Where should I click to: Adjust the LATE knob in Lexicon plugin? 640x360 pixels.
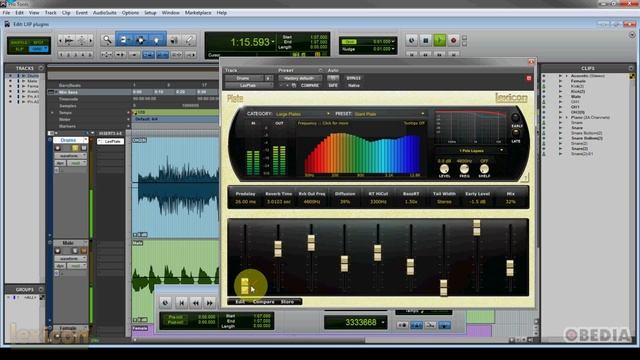(x=516, y=133)
